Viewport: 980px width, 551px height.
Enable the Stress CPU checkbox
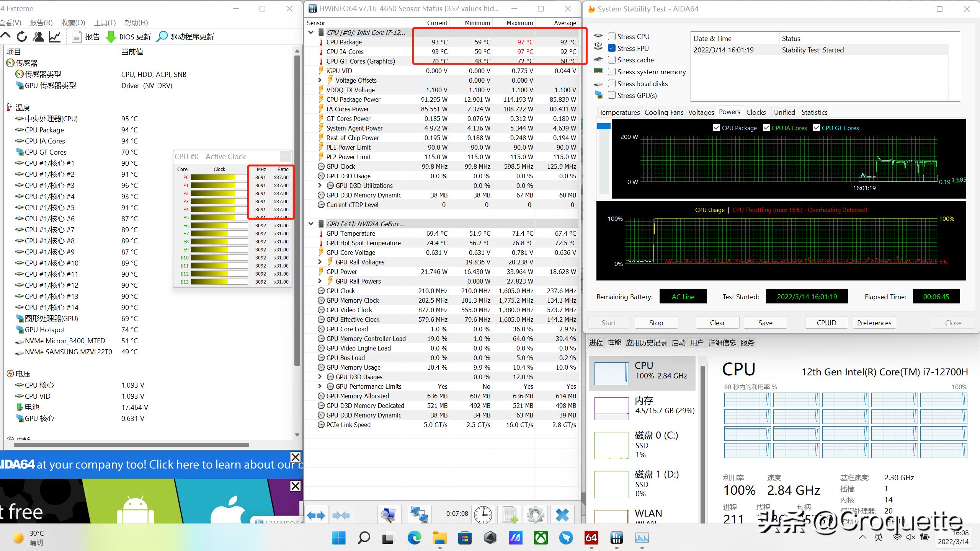click(612, 36)
